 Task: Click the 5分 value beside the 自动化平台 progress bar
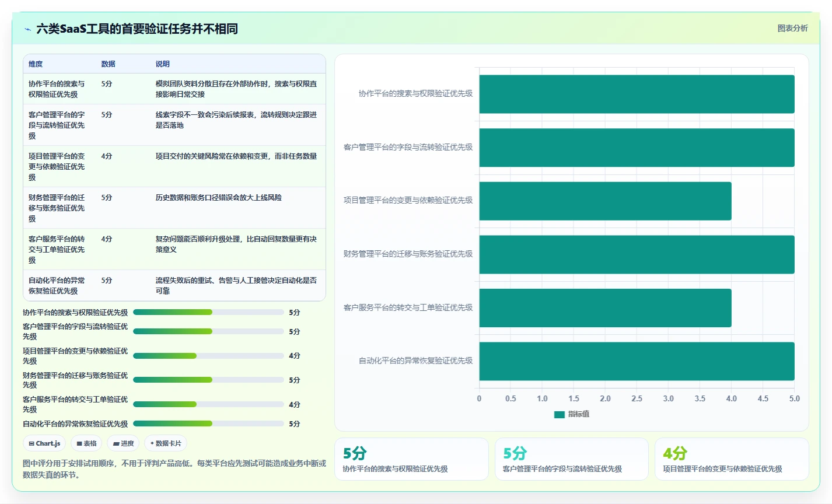(x=295, y=423)
